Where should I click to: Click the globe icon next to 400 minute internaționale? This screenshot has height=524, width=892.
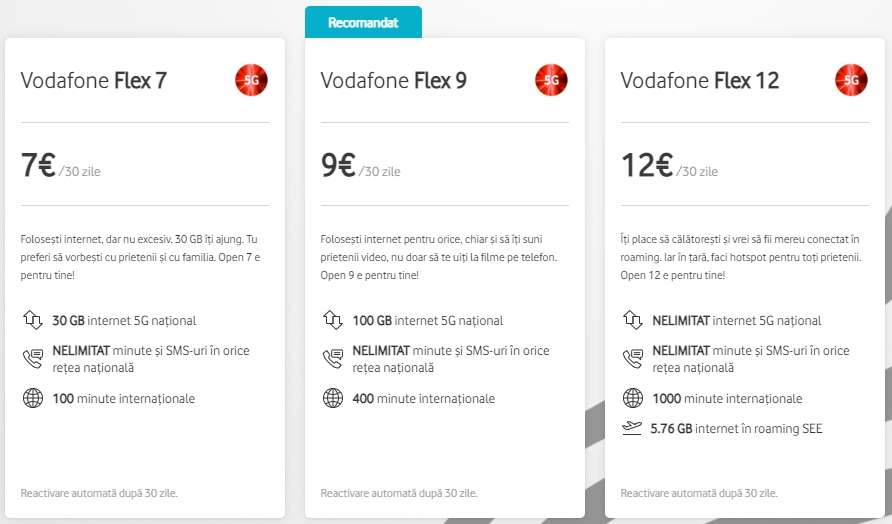[x=333, y=398]
